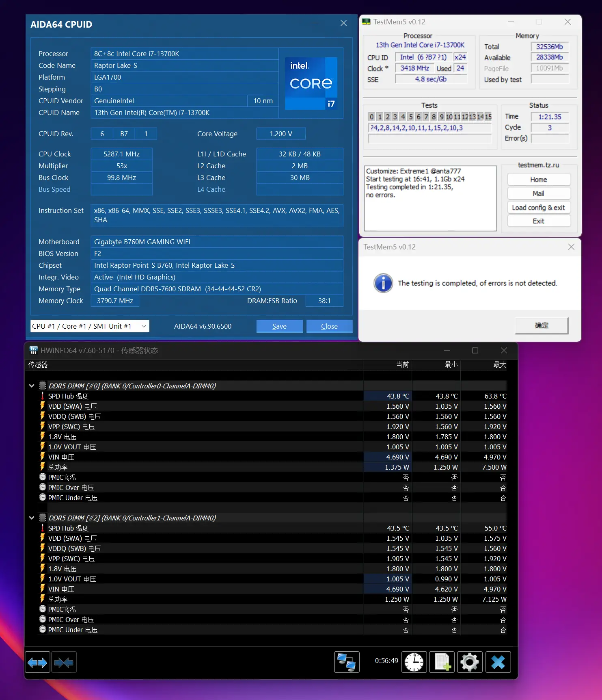Screen dimensions: 602x700
Task: Click Exit button in TestMem5
Action: point(539,221)
